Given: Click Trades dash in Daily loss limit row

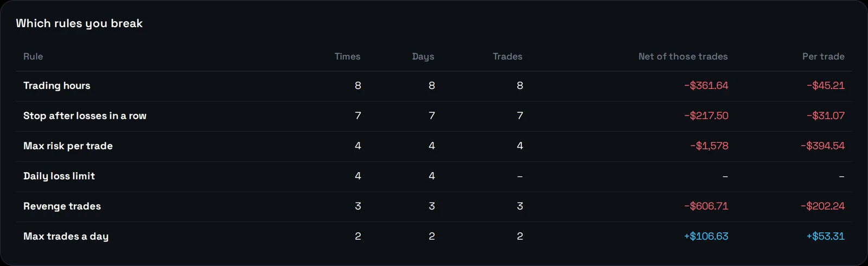Looking at the screenshot, I should point(520,176).
